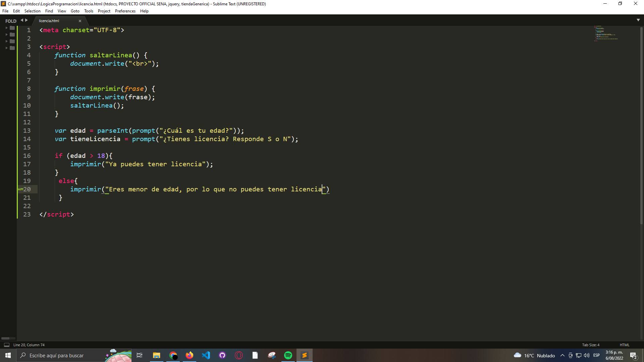
Task: Click the 'tieneLicencia' variable name
Action: coord(95,139)
